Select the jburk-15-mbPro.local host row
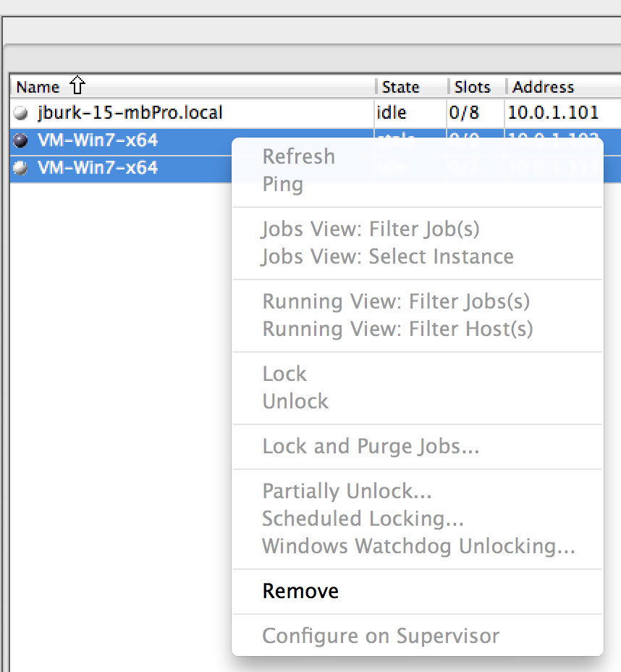 tap(130, 113)
